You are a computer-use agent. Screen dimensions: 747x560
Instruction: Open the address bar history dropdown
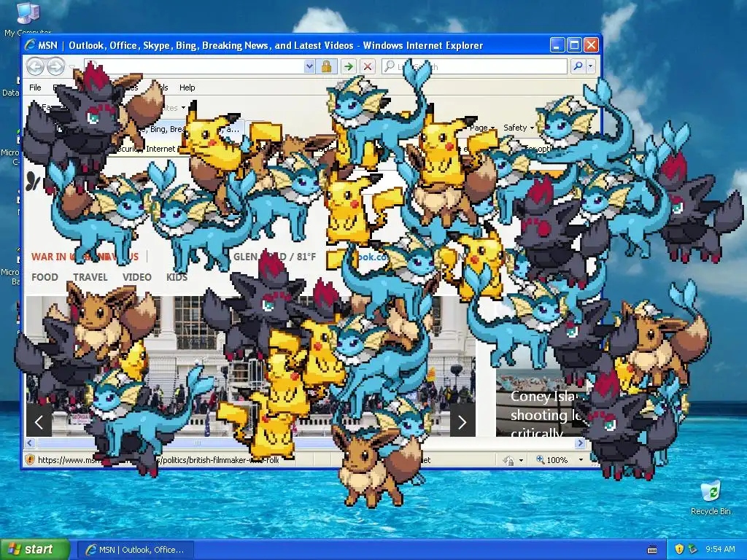pos(309,66)
